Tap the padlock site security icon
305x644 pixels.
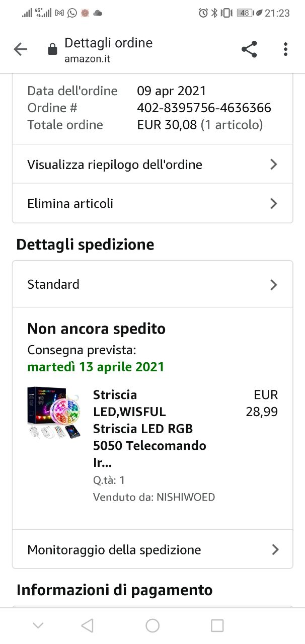coord(52,49)
